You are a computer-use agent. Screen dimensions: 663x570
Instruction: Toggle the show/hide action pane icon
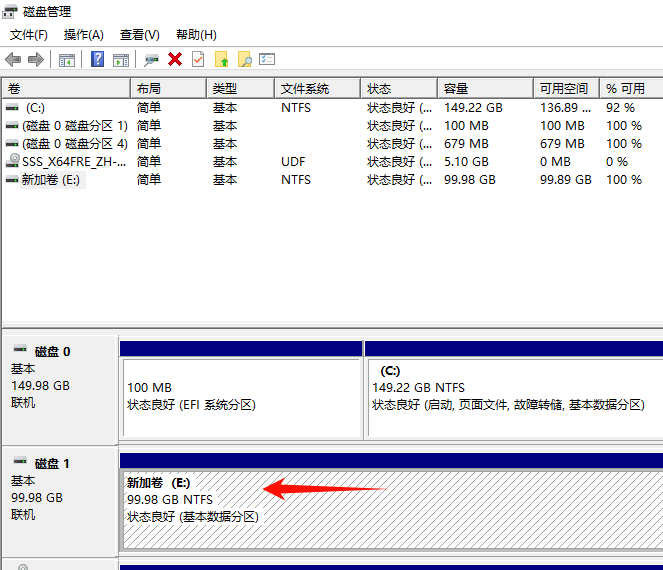(x=121, y=60)
